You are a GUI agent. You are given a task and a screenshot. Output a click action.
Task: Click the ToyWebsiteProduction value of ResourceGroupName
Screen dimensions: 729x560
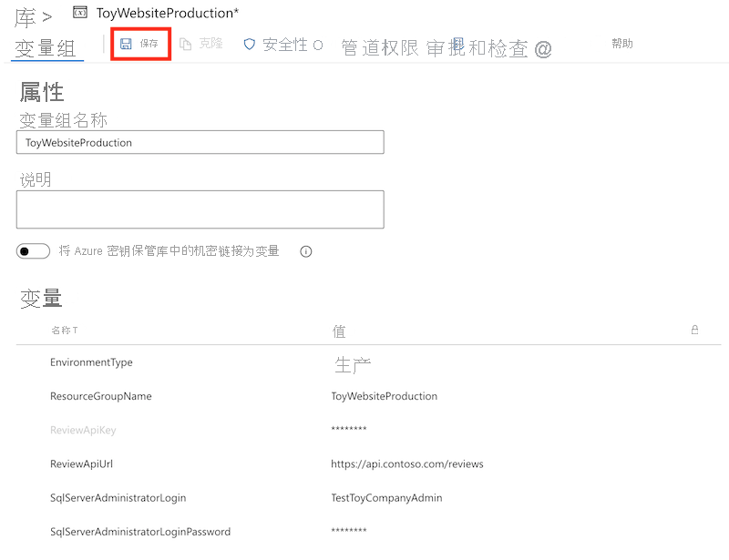click(x=384, y=396)
